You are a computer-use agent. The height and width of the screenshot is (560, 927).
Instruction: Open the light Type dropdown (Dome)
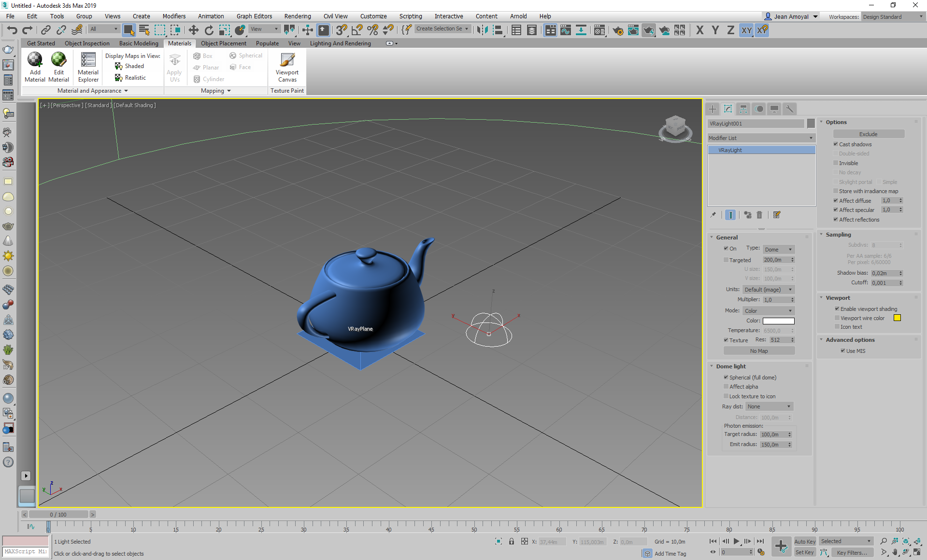click(x=778, y=250)
